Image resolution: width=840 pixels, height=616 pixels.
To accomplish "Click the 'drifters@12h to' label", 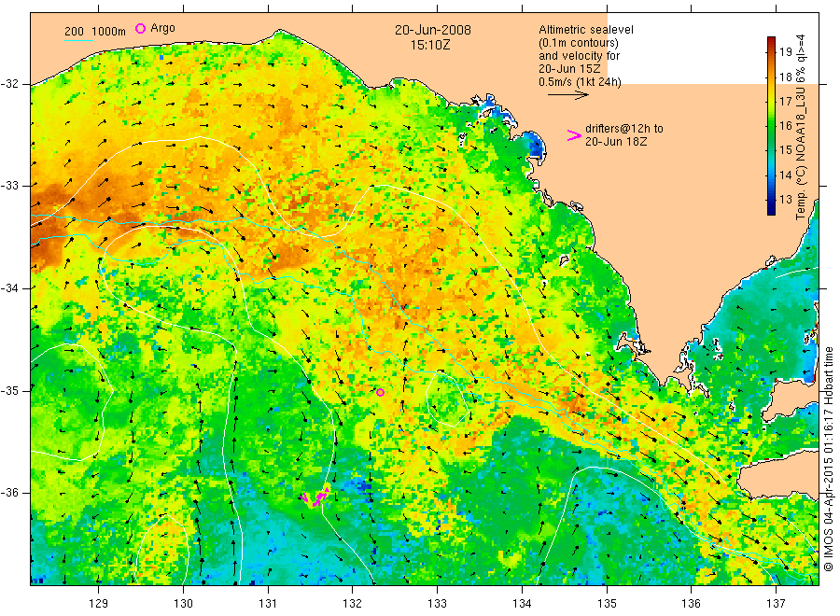I will point(624,129).
